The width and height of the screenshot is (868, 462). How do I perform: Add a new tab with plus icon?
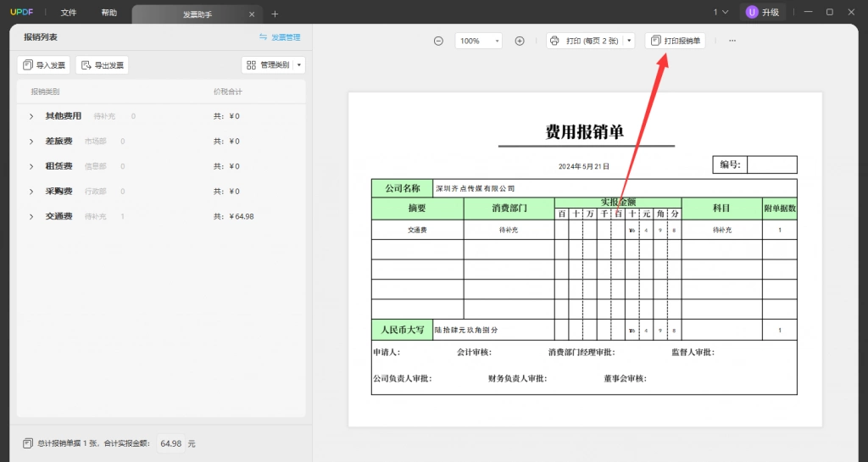(275, 14)
